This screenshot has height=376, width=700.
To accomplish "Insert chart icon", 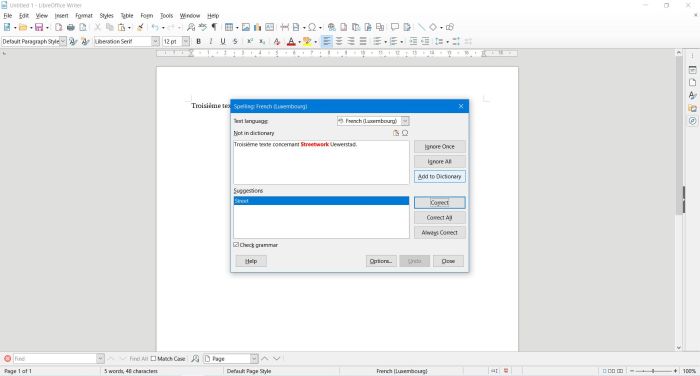I will pyautogui.click(x=258, y=27).
